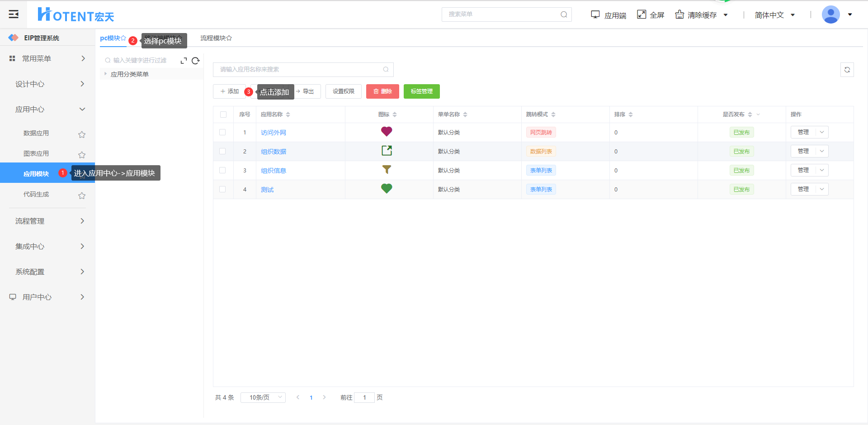Click the star icon beside 代码生成
The image size is (868, 425).
(x=82, y=196)
